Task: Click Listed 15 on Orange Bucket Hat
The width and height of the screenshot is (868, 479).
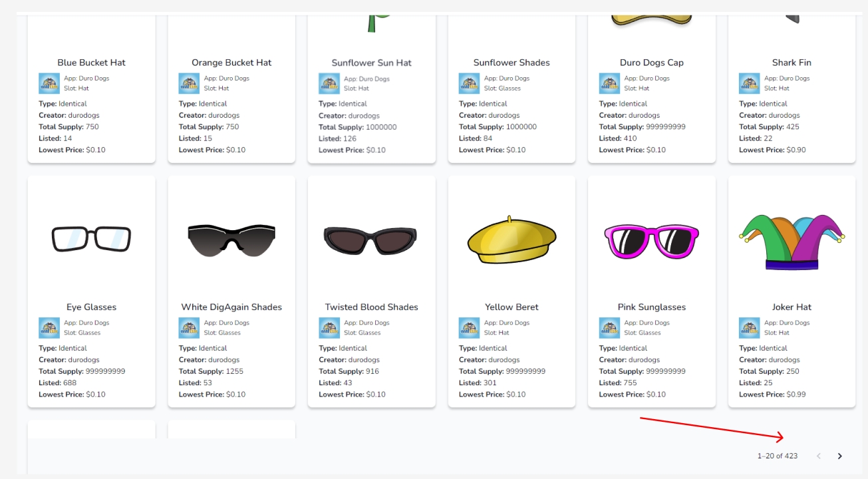Action: pyautogui.click(x=196, y=138)
